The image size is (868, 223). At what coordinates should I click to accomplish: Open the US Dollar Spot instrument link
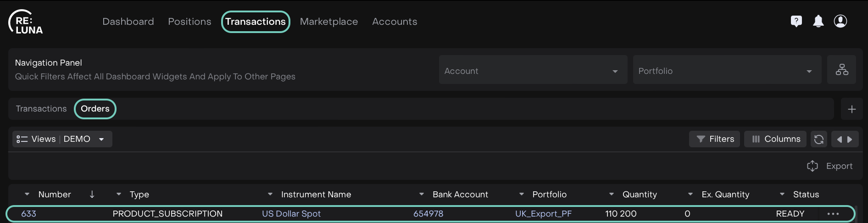point(291,214)
